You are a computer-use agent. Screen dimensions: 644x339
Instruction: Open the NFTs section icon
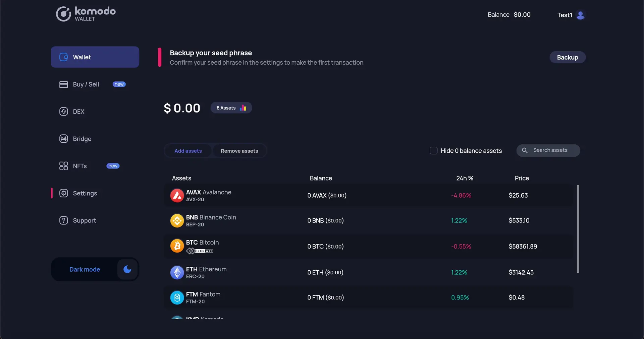point(63,166)
